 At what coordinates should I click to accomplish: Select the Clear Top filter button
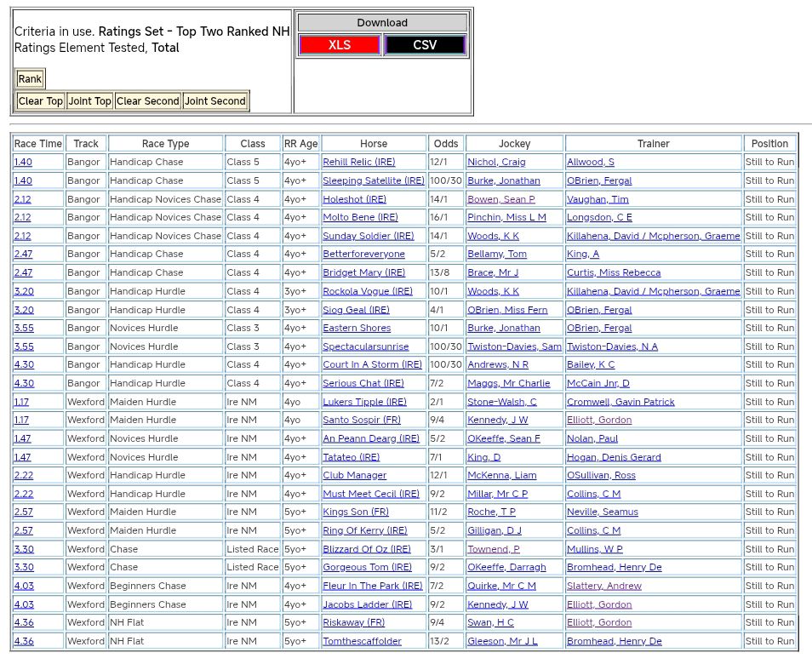pyautogui.click(x=41, y=101)
